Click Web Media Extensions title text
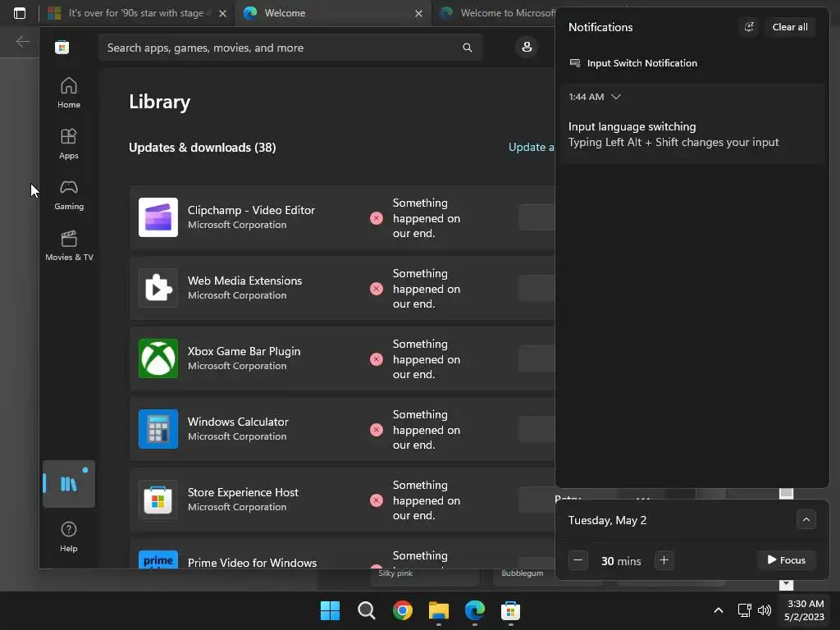 click(x=244, y=281)
